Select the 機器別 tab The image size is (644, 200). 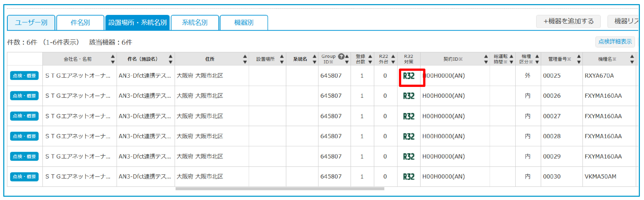coord(243,23)
